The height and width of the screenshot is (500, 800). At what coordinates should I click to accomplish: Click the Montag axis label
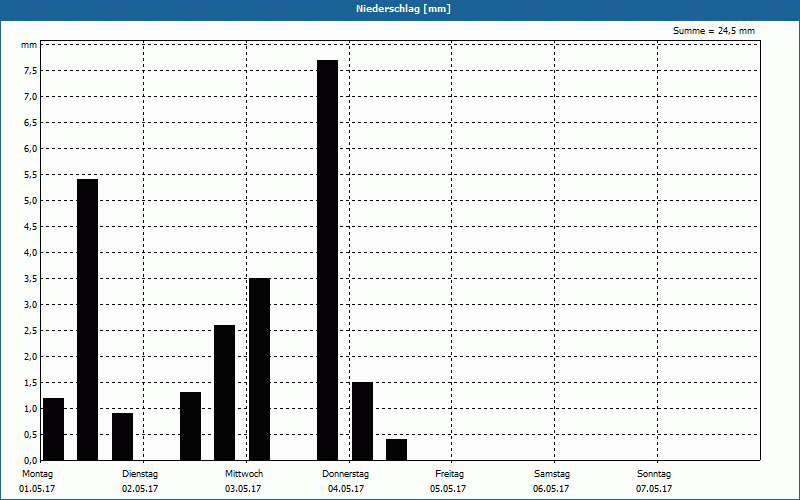[37, 474]
